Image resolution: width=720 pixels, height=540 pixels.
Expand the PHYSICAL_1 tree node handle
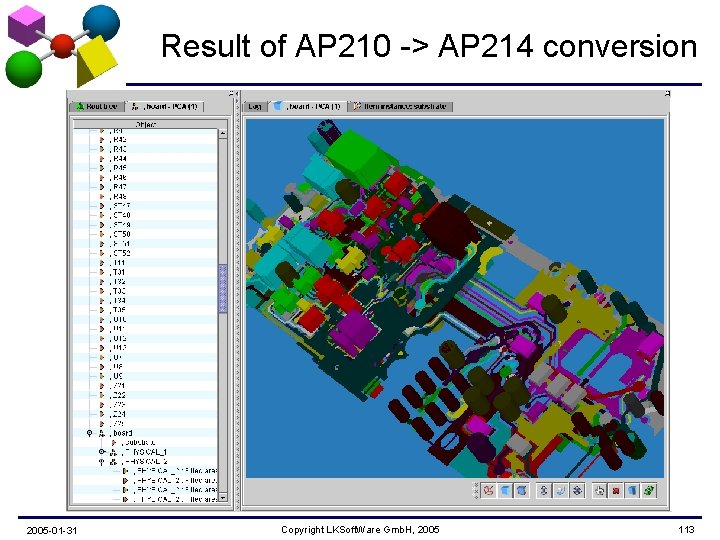pos(102,452)
